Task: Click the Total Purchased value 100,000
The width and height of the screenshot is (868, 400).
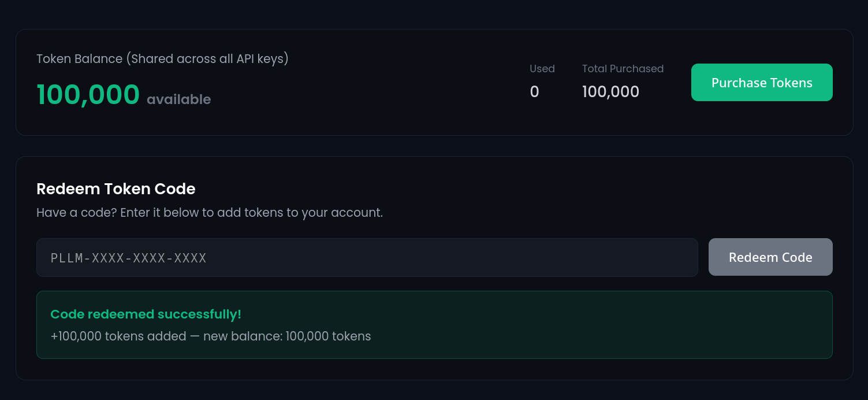Action: click(x=610, y=92)
